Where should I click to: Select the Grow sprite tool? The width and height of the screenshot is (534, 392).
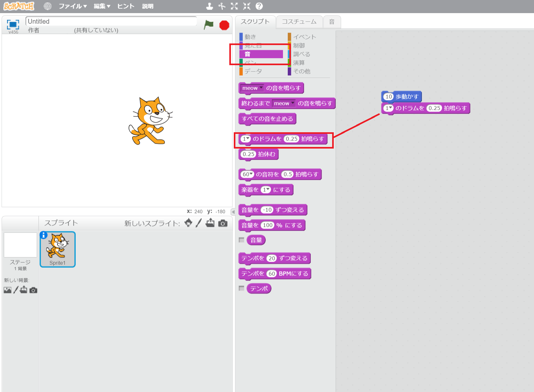pos(234,6)
